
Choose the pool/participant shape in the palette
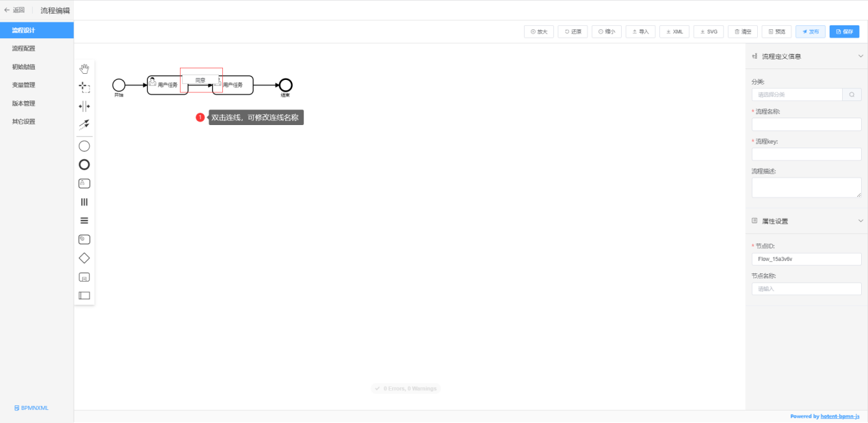[x=84, y=296]
